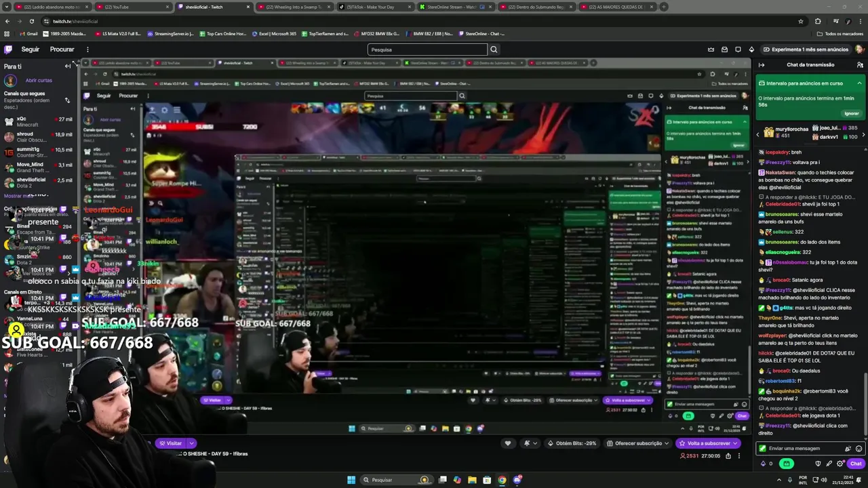Collapse the ad break banner chevron

pyautogui.click(x=859, y=83)
